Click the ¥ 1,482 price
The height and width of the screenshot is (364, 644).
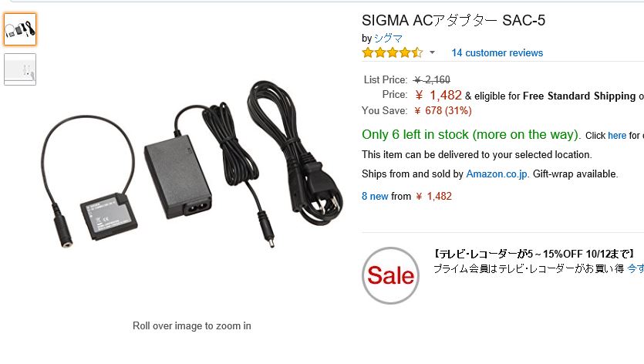pyautogui.click(x=438, y=96)
